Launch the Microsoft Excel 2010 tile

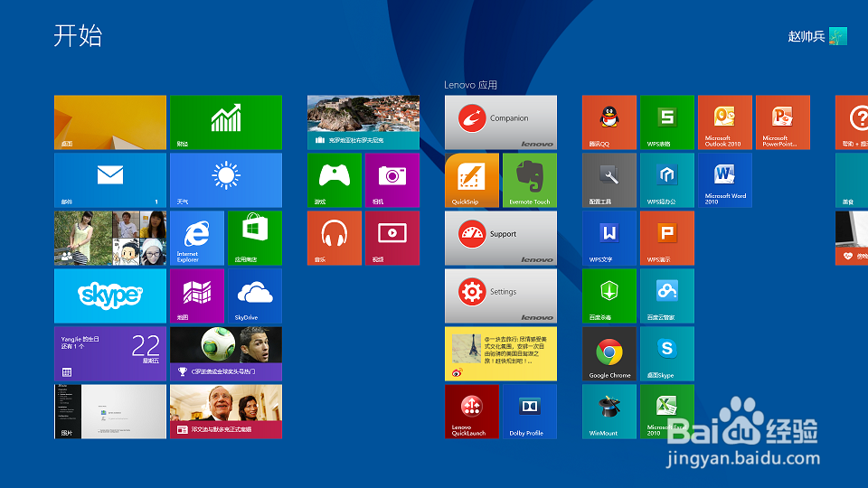tap(667, 412)
